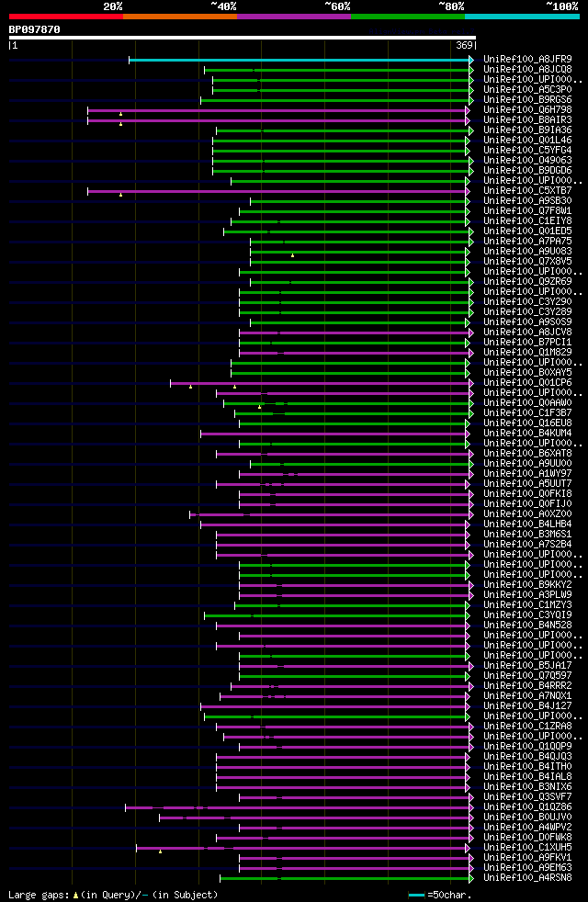The image size is (588, 902).
Task: Click yellow gap marker under B8AIR3 row
Action: pos(121,124)
